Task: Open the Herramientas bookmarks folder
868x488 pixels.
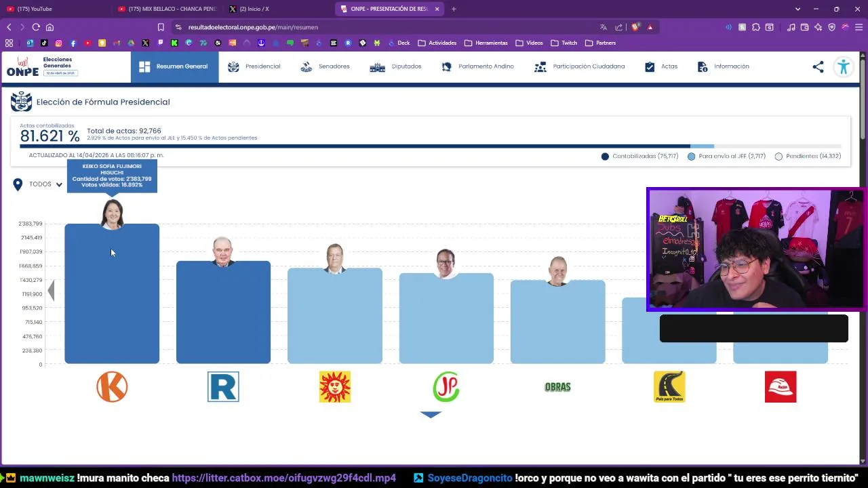Action: click(486, 43)
